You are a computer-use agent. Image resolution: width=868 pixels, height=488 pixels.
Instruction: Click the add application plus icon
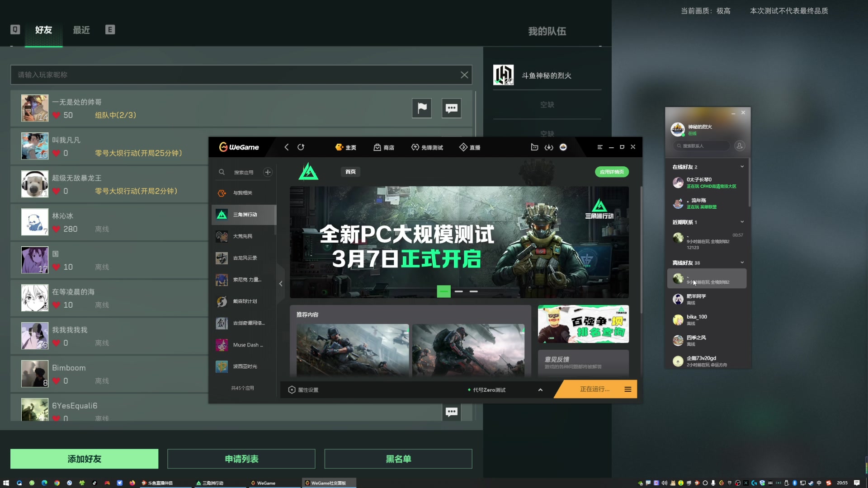pos(268,172)
